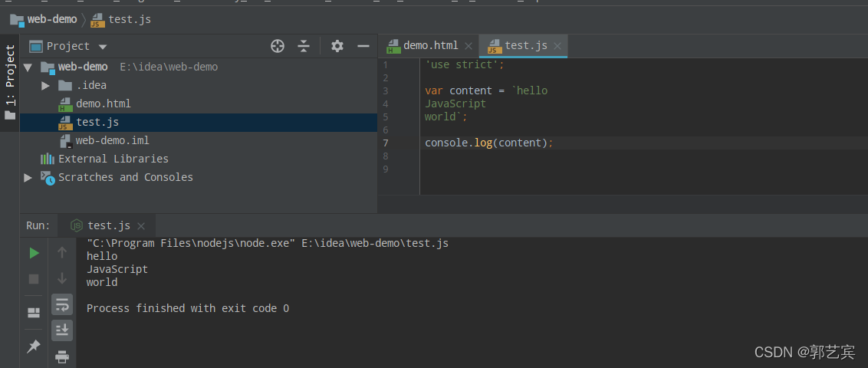
Task: Click 'JavaScript' output line in console
Action: (117, 270)
